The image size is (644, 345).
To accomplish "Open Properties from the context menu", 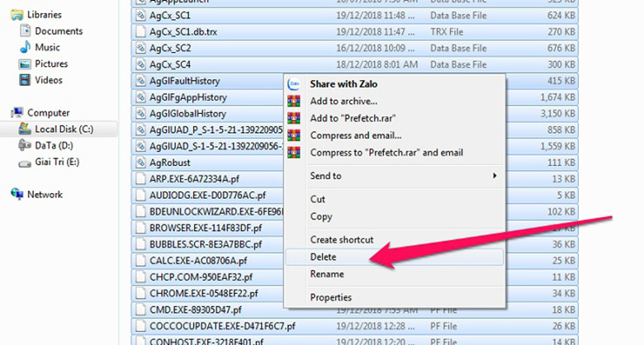I will click(x=330, y=297).
